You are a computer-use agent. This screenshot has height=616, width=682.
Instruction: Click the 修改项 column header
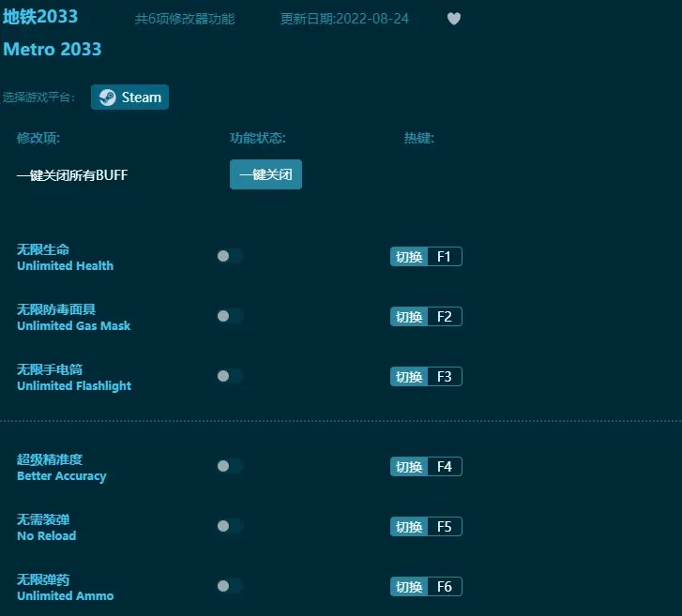point(38,138)
